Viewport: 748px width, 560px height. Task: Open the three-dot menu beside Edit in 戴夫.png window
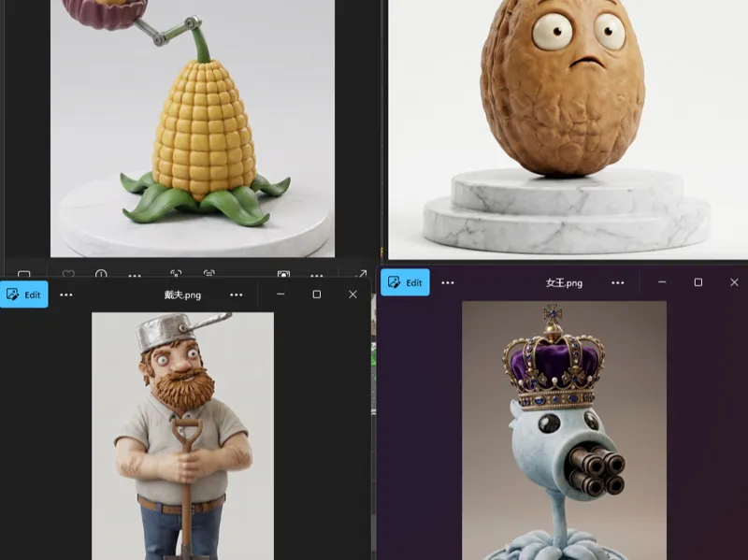click(66, 294)
